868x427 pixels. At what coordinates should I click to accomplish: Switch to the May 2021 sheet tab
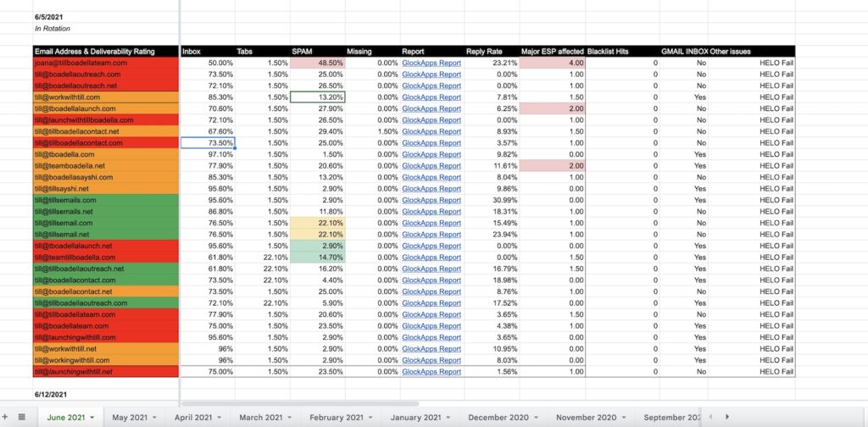(130, 418)
